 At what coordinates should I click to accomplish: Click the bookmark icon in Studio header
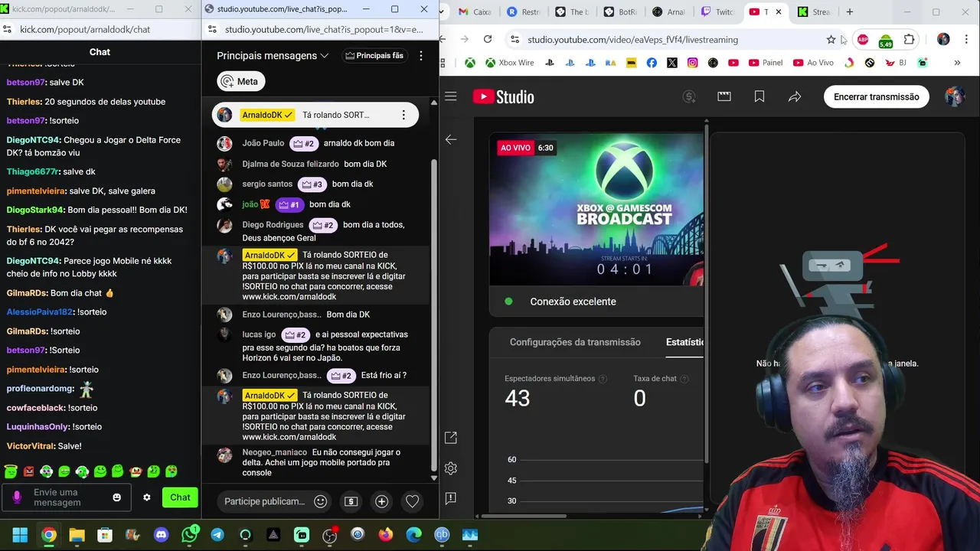(759, 96)
